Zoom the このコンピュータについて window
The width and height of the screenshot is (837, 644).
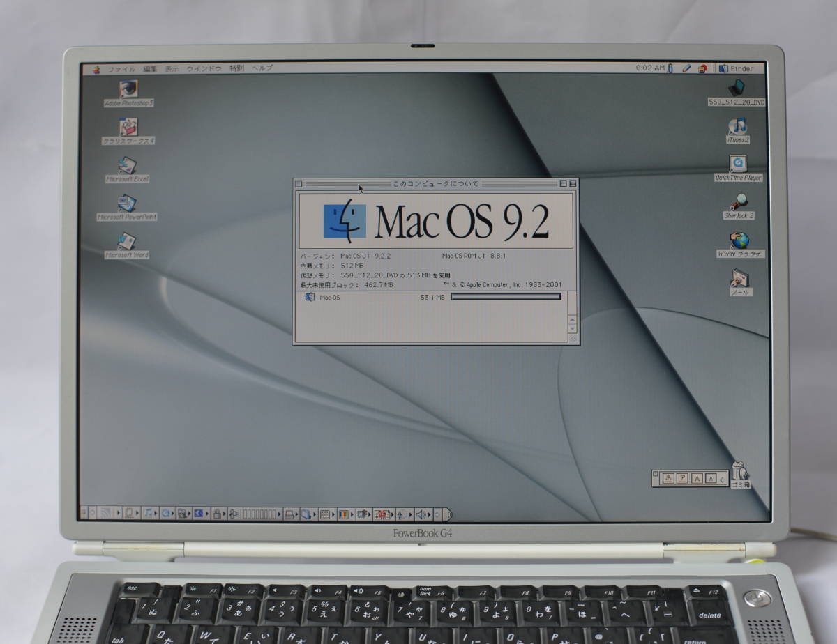point(563,183)
